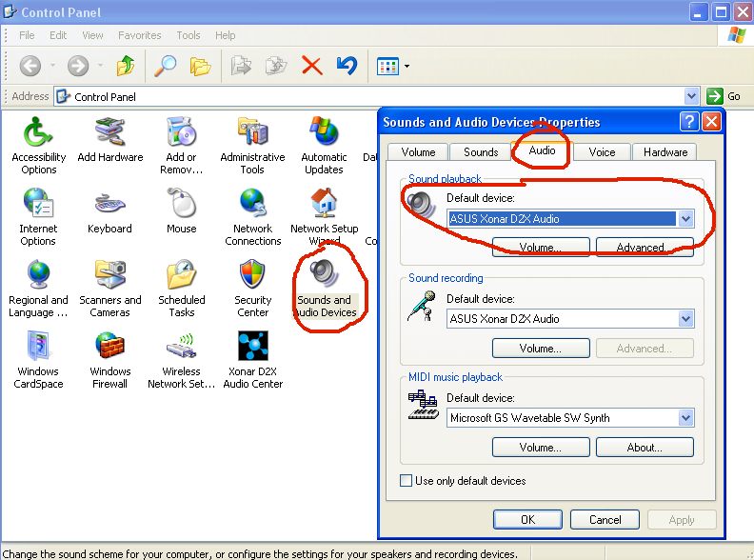
Task: Open the Mouse settings icon
Action: [181, 211]
